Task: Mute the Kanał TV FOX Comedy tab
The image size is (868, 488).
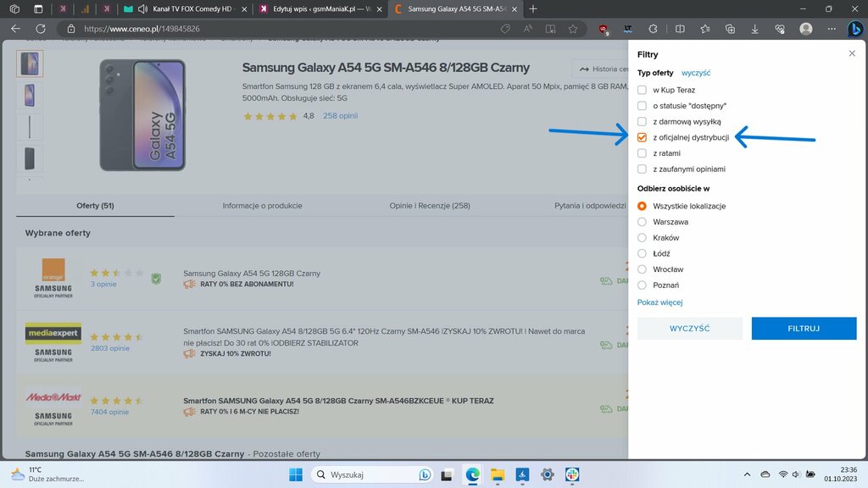Action: tap(142, 8)
